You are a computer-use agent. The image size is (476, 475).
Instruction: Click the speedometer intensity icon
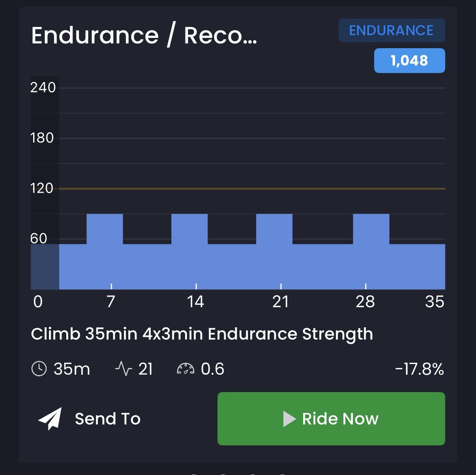[x=186, y=369]
